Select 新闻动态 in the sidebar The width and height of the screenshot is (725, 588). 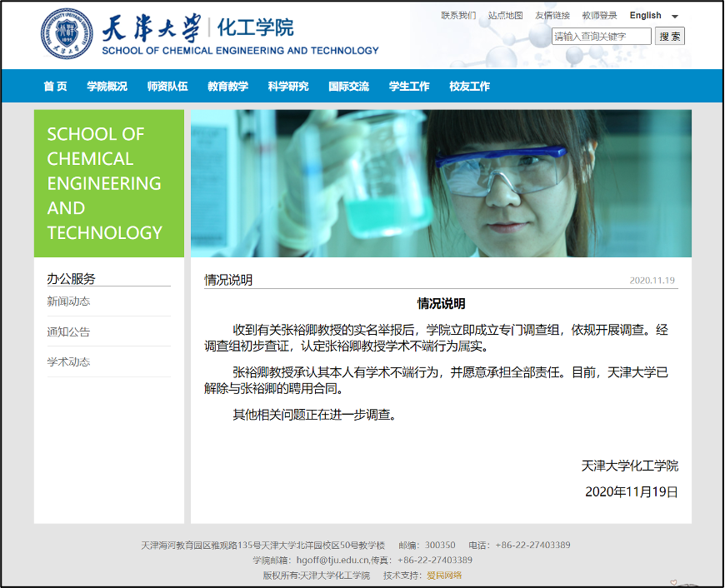(68, 301)
